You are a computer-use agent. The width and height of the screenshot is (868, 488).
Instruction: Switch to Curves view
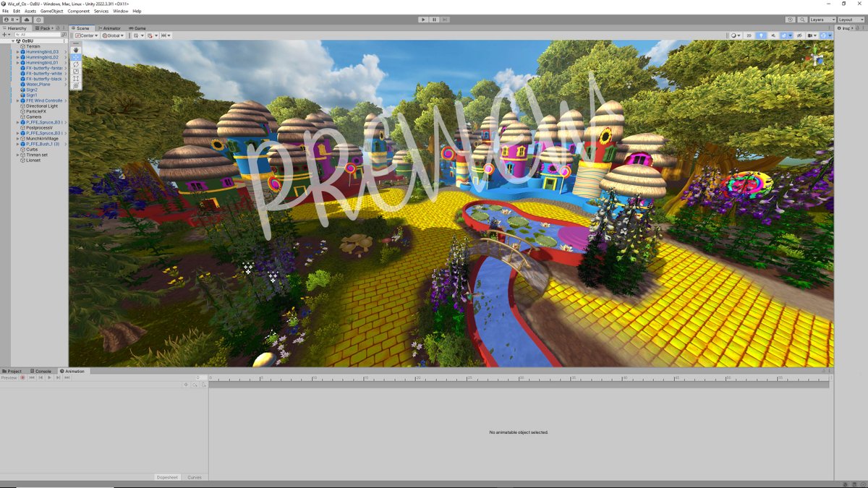195,477
